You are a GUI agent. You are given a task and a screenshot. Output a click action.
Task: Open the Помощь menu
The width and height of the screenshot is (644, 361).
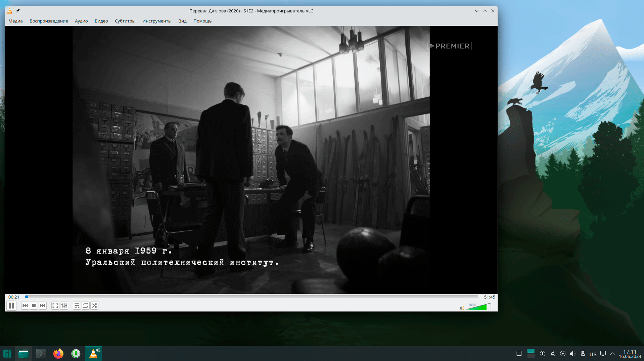(x=202, y=21)
